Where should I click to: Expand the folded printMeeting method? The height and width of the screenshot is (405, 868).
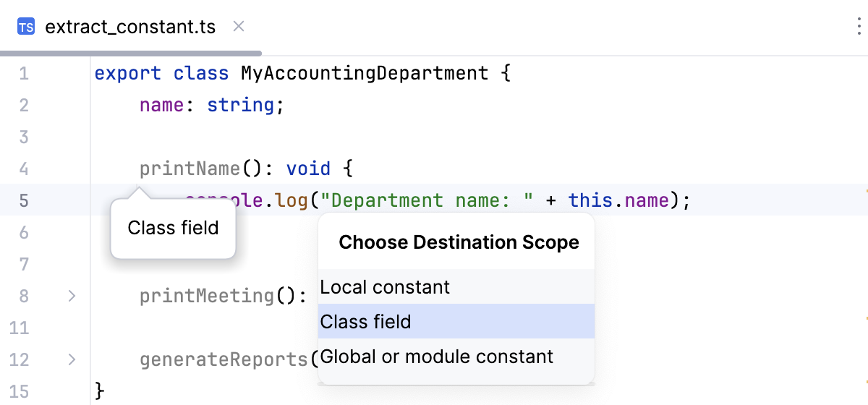click(x=72, y=296)
